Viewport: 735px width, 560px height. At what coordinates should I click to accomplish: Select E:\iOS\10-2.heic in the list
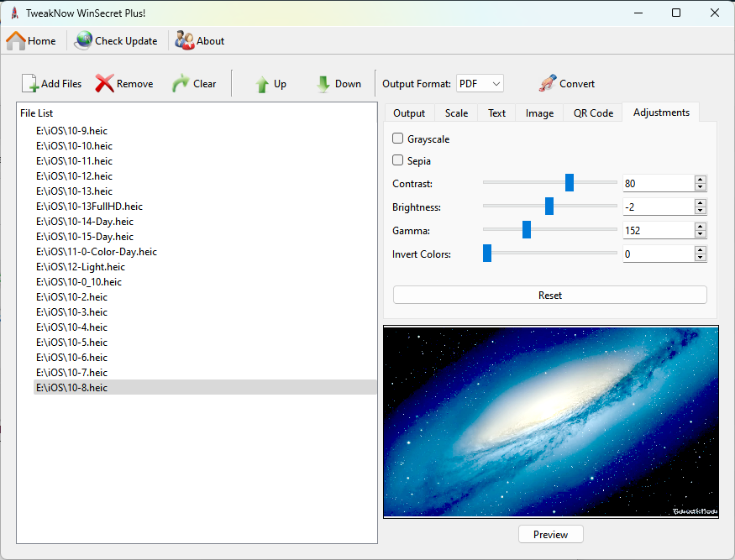click(71, 296)
